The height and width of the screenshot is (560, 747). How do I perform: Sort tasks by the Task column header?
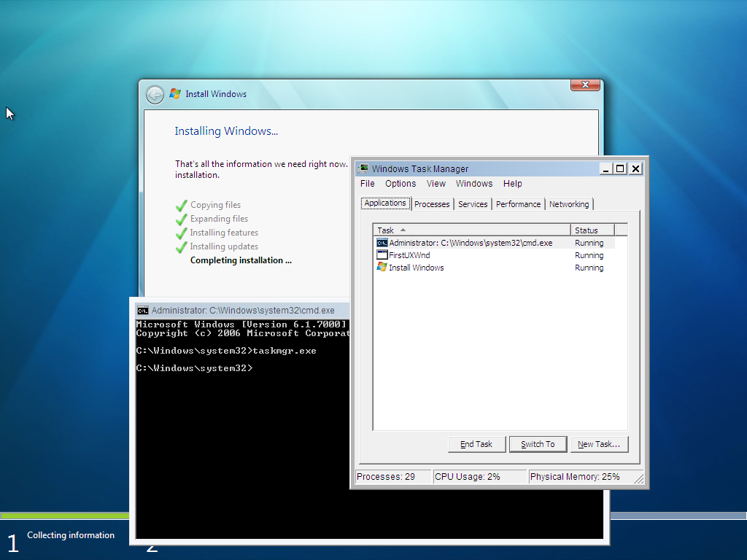coord(471,230)
